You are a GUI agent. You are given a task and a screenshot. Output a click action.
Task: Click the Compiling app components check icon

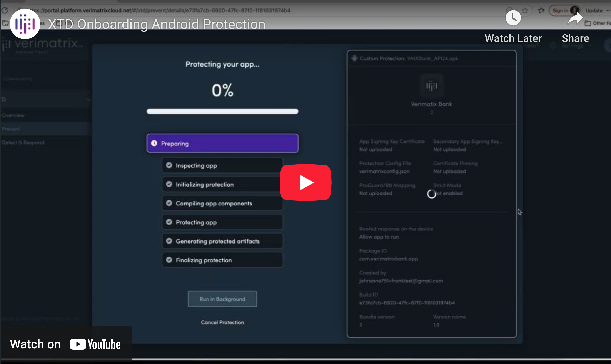pos(169,203)
